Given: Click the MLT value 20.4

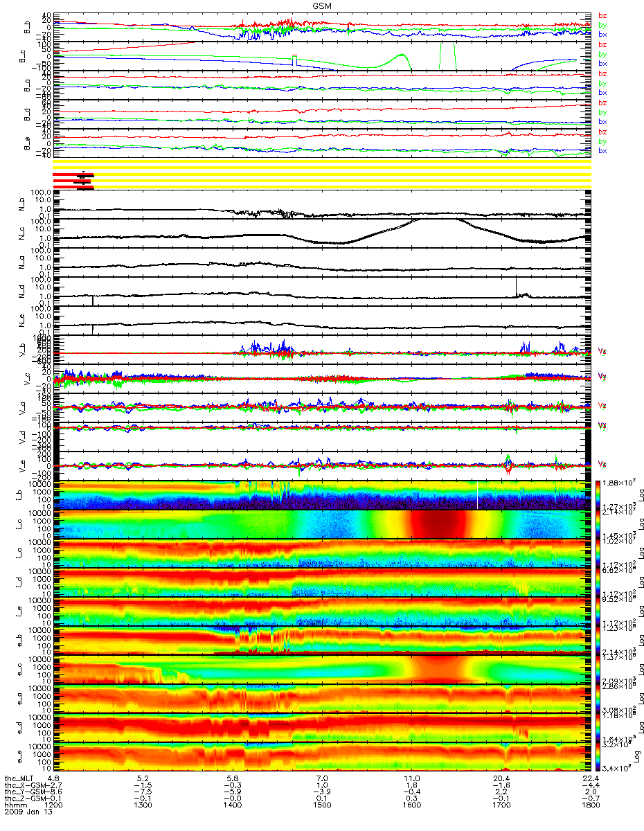Looking at the screenshot, I should (501, 779).
